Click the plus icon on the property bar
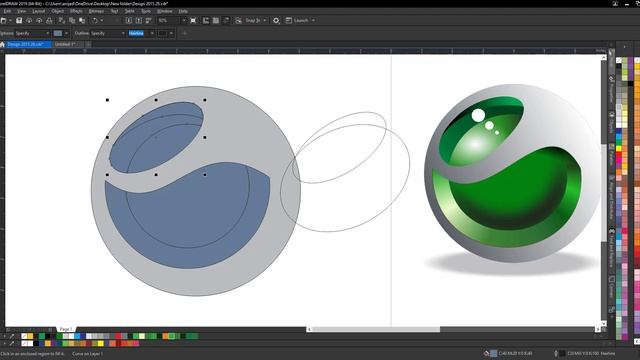Screen dimensions: 640x360 click(x=184, y=33)
